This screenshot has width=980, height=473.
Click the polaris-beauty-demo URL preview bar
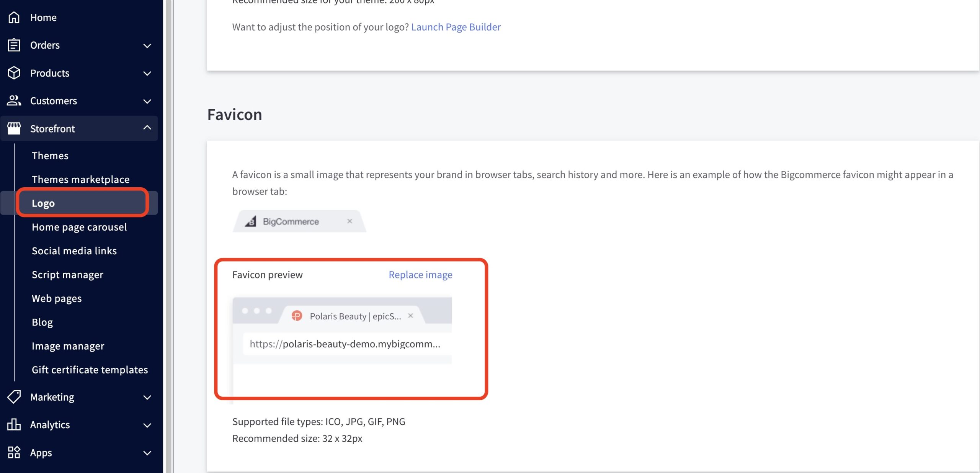click(x=345, y=344)
